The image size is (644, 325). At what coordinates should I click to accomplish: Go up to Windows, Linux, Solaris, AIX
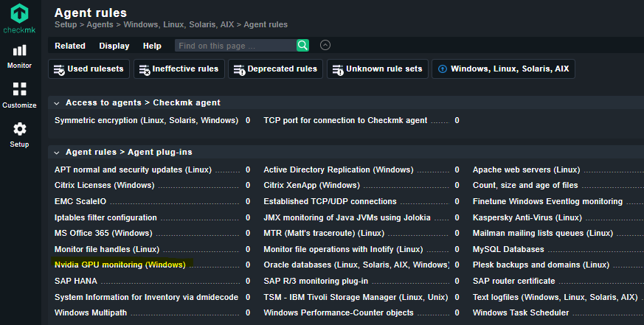point(504,69)
